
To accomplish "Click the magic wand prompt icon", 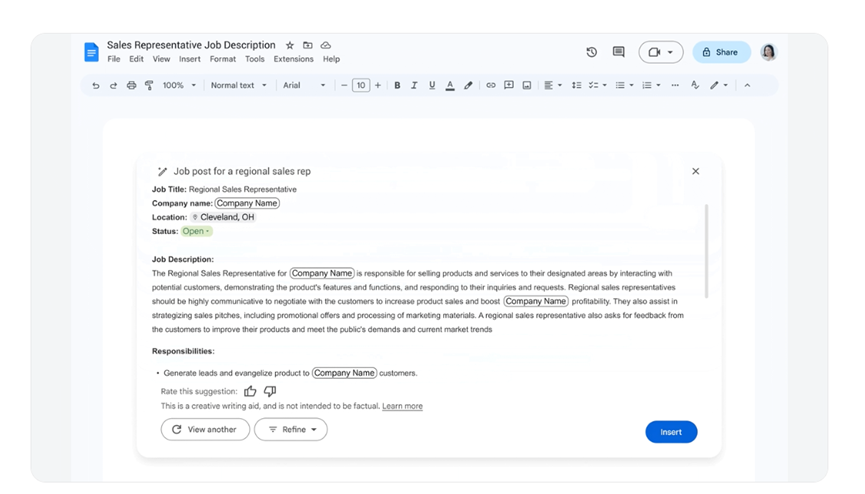I will [162, 172].
